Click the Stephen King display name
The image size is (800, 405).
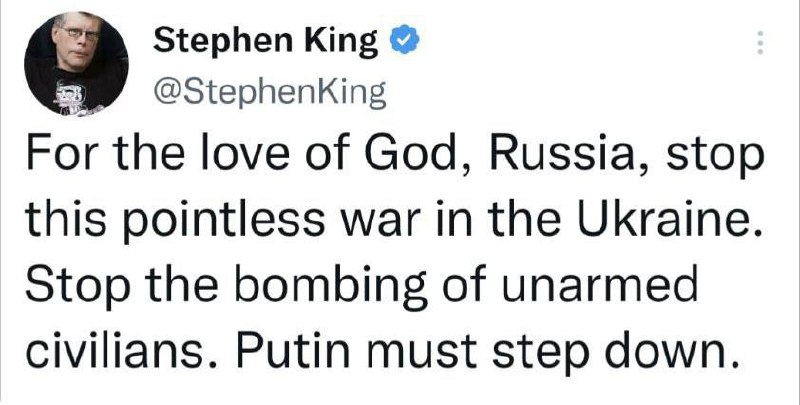click(x=267, y=42)
